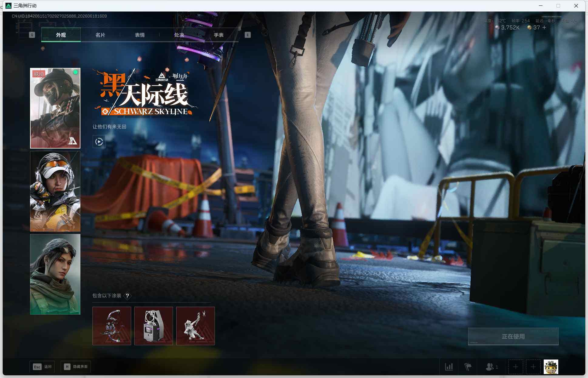Open the 手表 tab
This screenshot has height=378, width=588.
pyautogui.click(x=218, y=35)
